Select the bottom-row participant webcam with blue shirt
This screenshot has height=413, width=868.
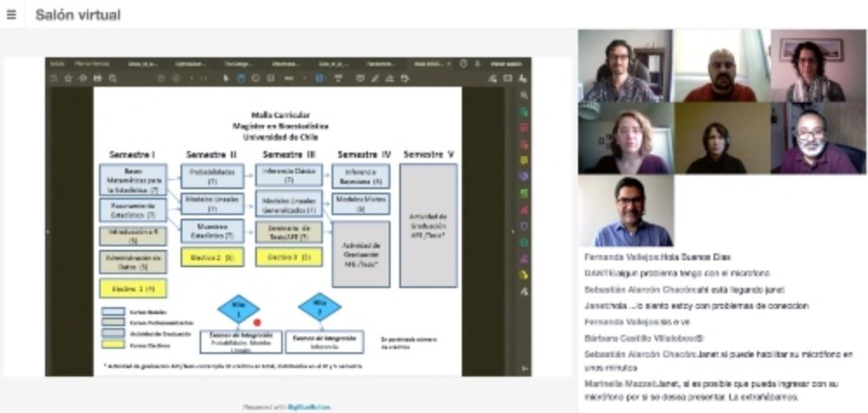[x=626, y=211]
